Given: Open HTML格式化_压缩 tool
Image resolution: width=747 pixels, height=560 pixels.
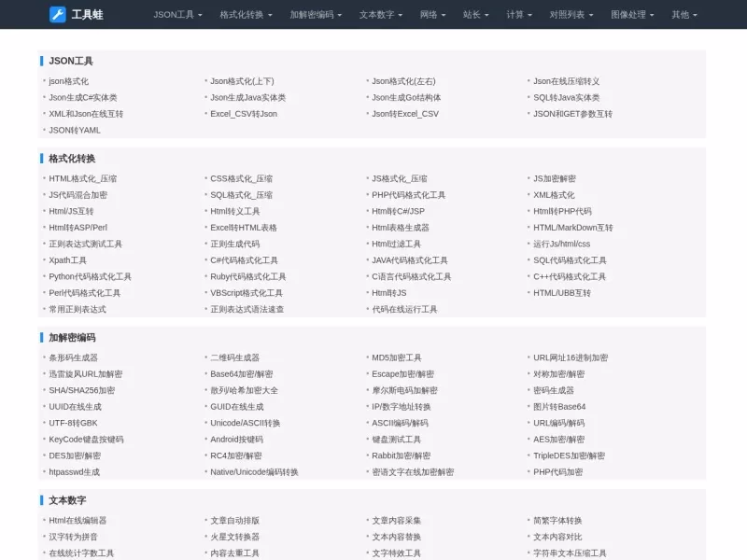Looking at the screenshot, I should [82, 178].
